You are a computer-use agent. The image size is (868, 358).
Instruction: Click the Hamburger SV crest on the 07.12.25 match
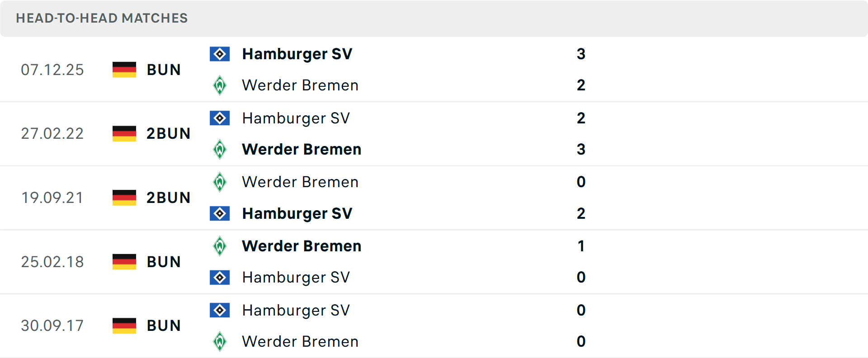tap(220, 54)
